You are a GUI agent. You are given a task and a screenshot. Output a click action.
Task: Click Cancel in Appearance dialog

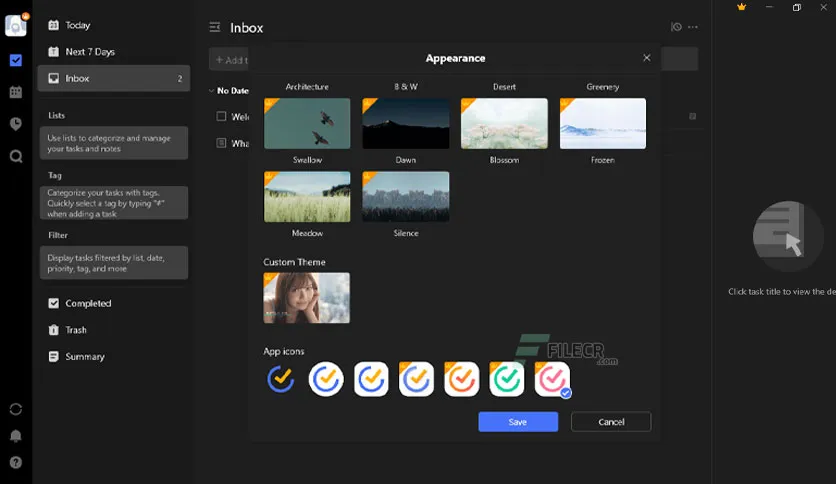pos(611,422)
